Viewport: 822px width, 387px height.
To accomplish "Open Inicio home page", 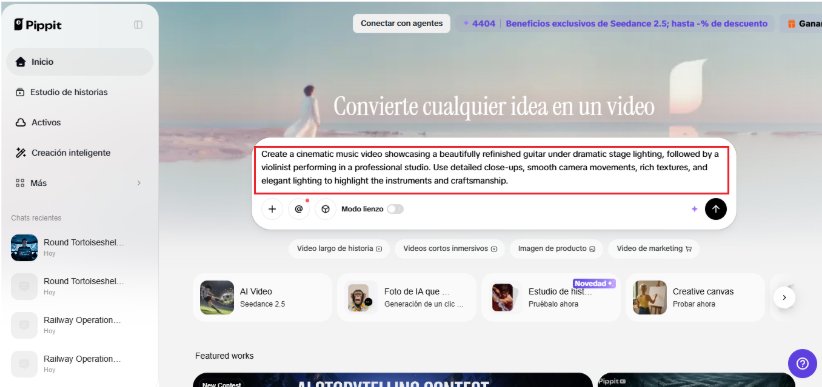I will pos(80,62).
